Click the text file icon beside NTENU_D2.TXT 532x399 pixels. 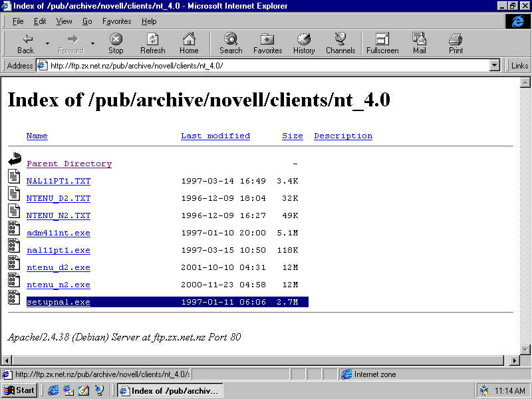(x=14, y=194)
